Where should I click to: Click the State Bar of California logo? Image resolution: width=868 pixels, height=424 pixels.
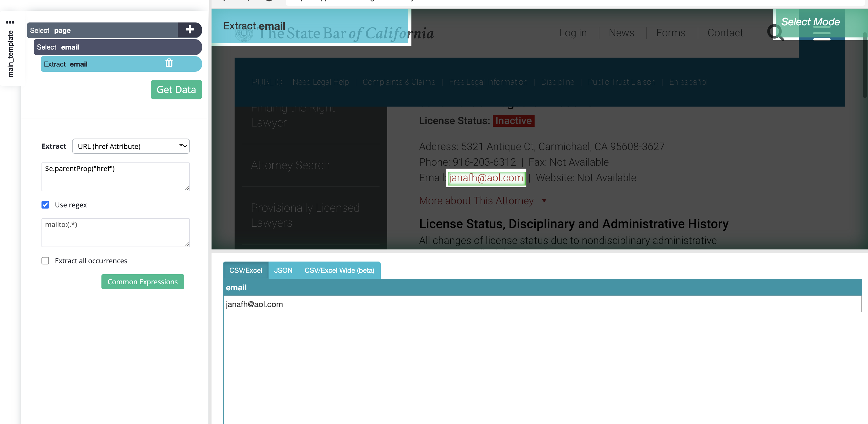(x=334, y=34)
